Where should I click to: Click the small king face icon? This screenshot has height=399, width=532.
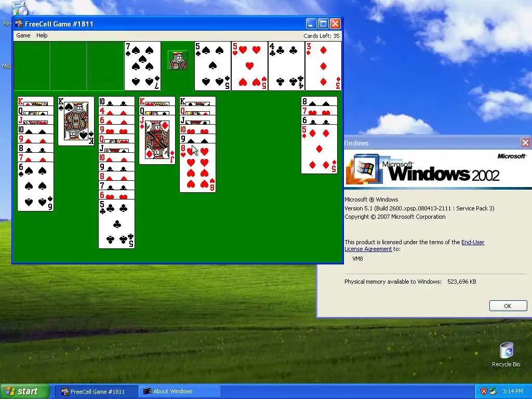click(178, 60)
